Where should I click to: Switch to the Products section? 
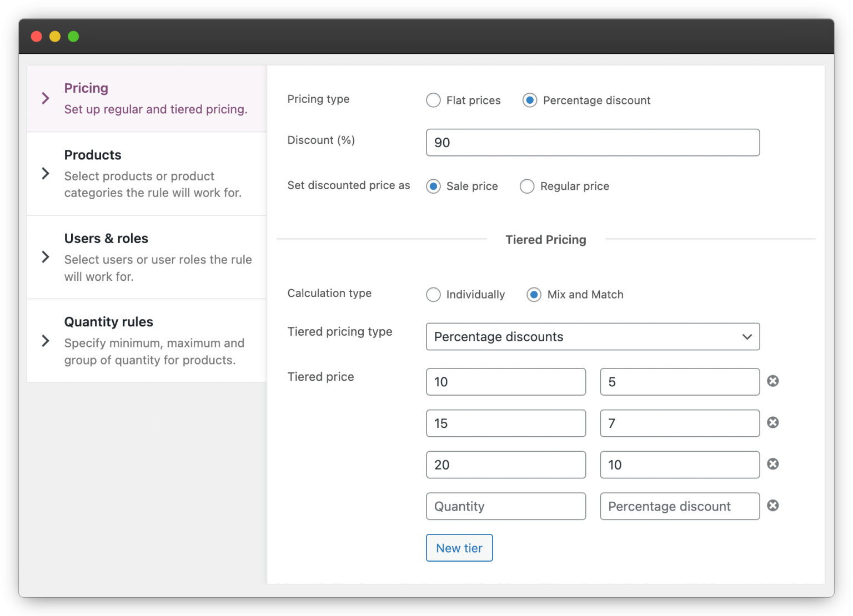point(92,155)
